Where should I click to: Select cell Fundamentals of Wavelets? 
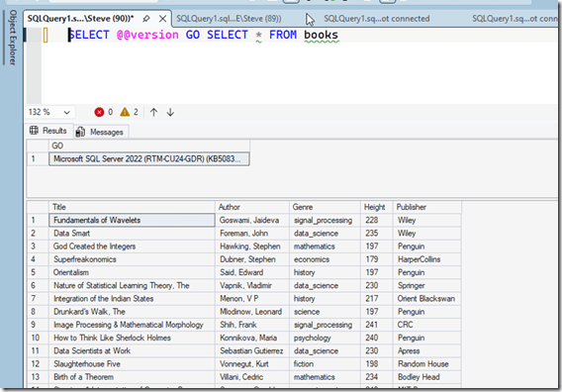[x=132, y=220]
